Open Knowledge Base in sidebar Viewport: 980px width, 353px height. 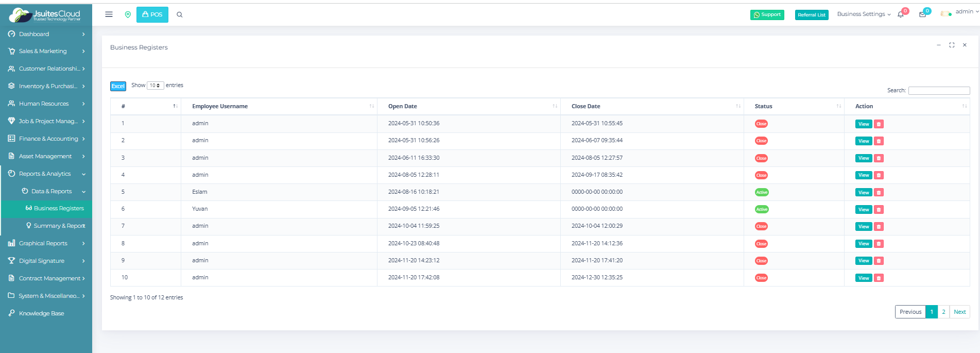click(41, 313)
